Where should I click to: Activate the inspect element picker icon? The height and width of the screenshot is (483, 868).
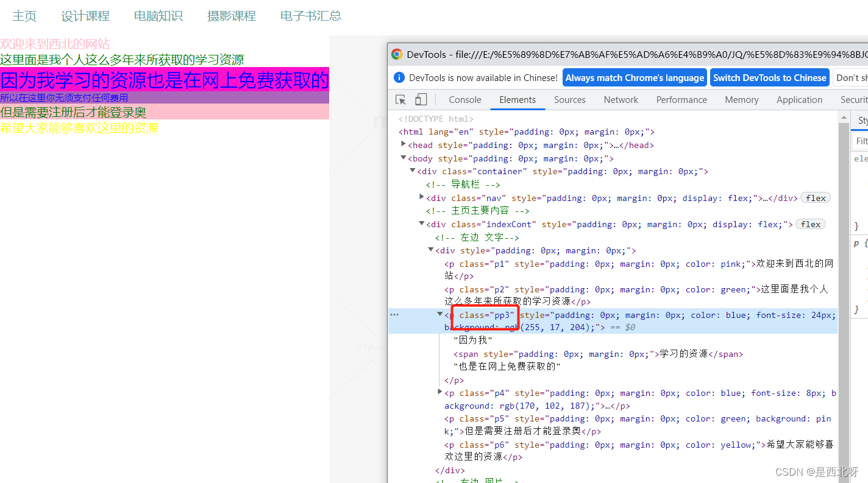(400, 100)
